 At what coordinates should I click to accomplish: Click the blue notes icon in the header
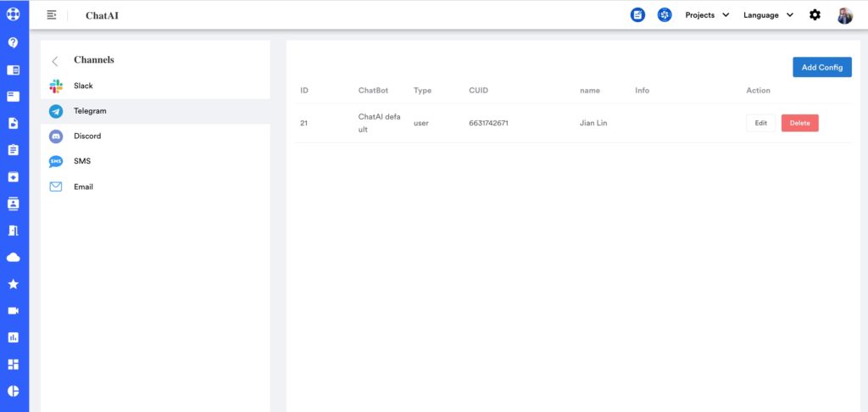click(637, 15)
